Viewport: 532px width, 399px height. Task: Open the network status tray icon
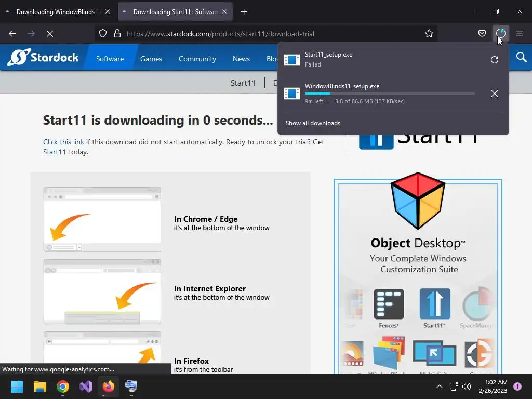[x=454, y=387]
